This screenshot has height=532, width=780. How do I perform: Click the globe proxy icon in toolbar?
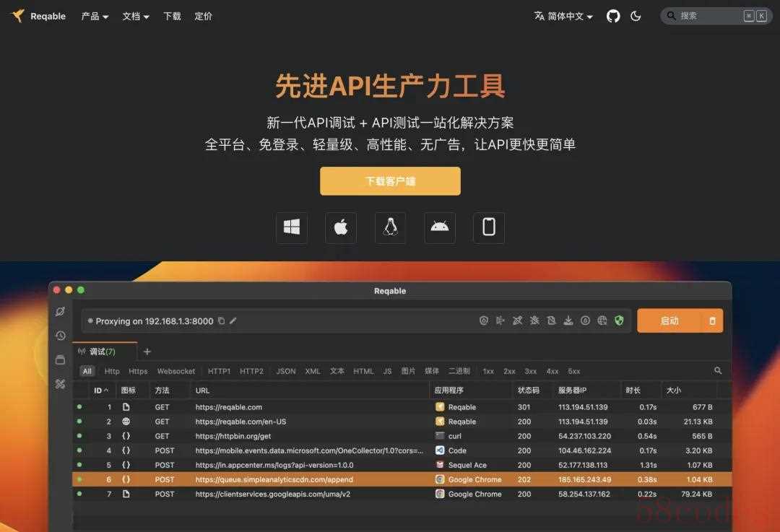(602, 320)
